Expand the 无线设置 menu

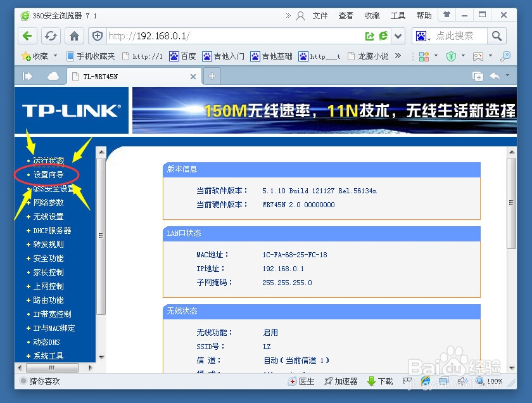pyautogui.click(x=49, y=216)
